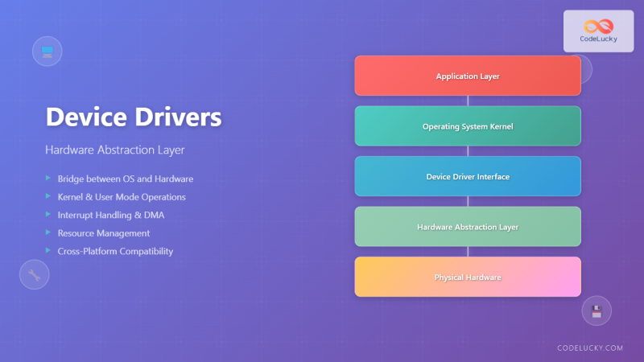Click the Device Drivers heading
Image resolution: width=644 pixels, height=362 pixels.
pos(133,117)
